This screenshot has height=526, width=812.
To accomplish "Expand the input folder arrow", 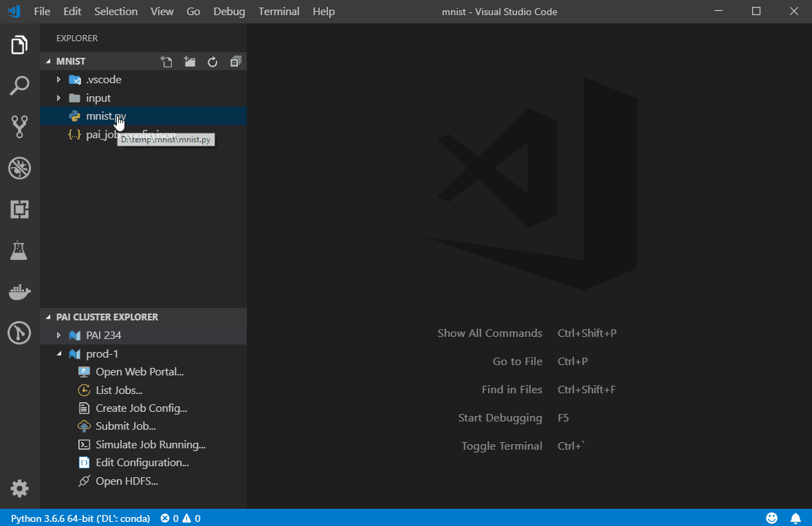I will 58,98.
